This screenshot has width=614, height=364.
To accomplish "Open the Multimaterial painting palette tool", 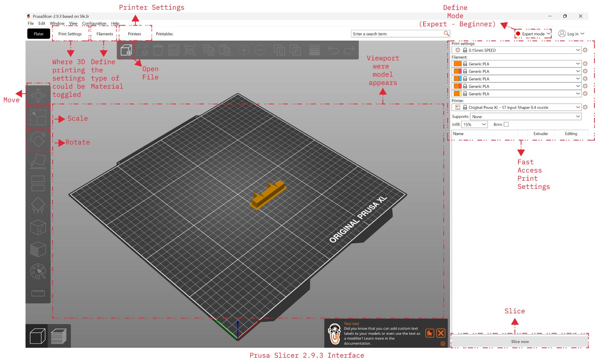I will pos(38,271).
